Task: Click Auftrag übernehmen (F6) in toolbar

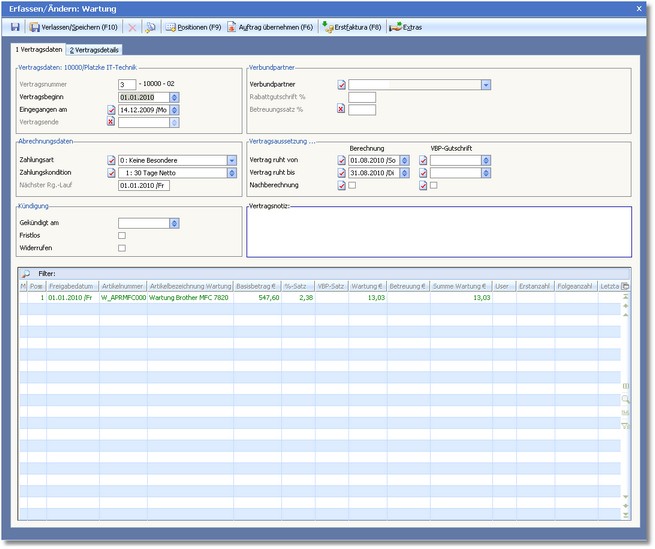Action: click(270, 27)
